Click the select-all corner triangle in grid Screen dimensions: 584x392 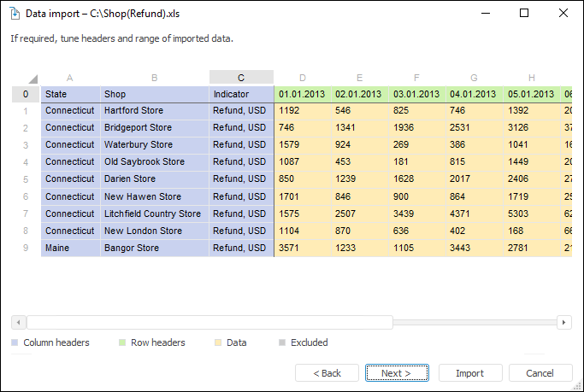(32, 79)
